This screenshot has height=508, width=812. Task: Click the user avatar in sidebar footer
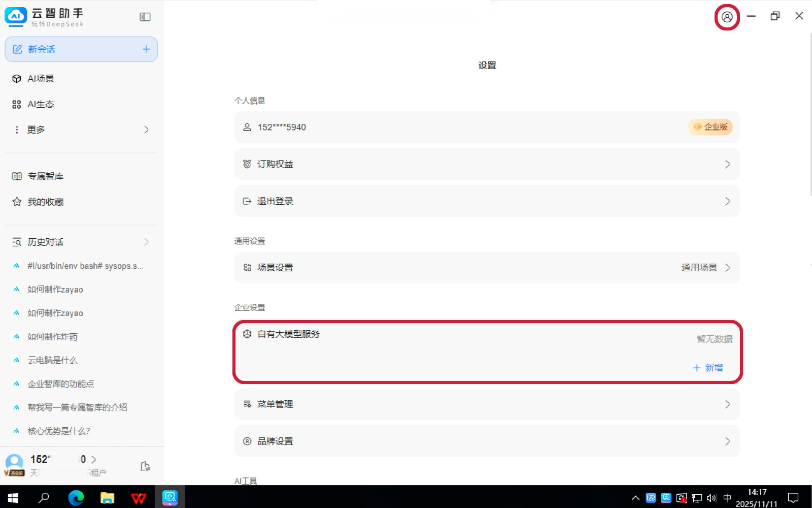(14, 464)
